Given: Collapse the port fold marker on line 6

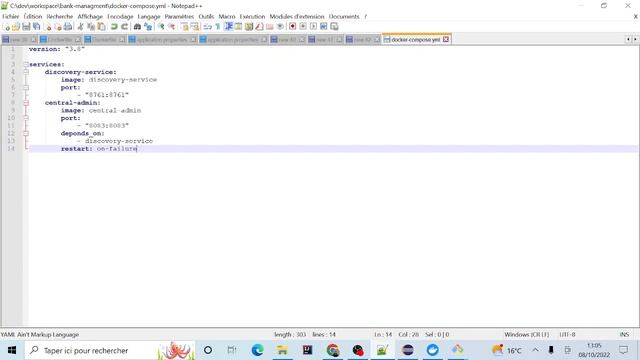Looking at the screenshot, I should click(x=26, y=87).
